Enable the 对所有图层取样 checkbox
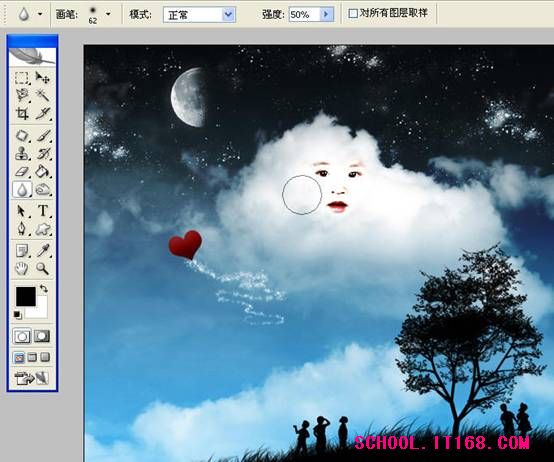 click(353, 13)
